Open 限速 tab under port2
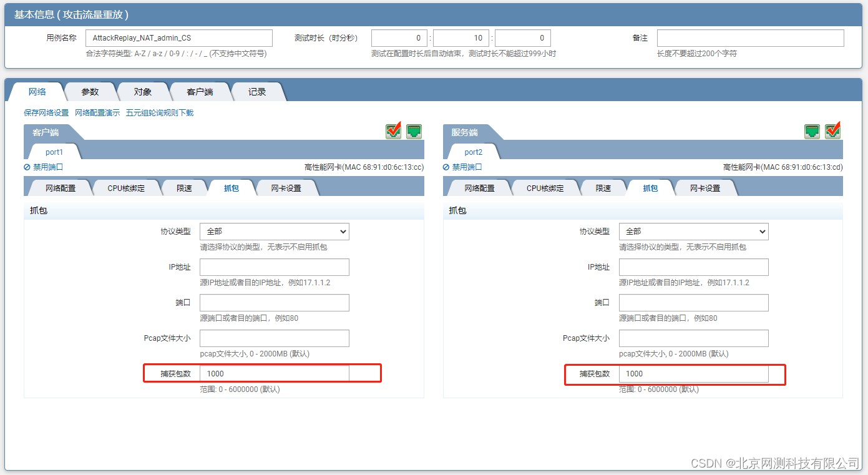The width and height of the screenshot is (868, 475). tap(603, 188)
